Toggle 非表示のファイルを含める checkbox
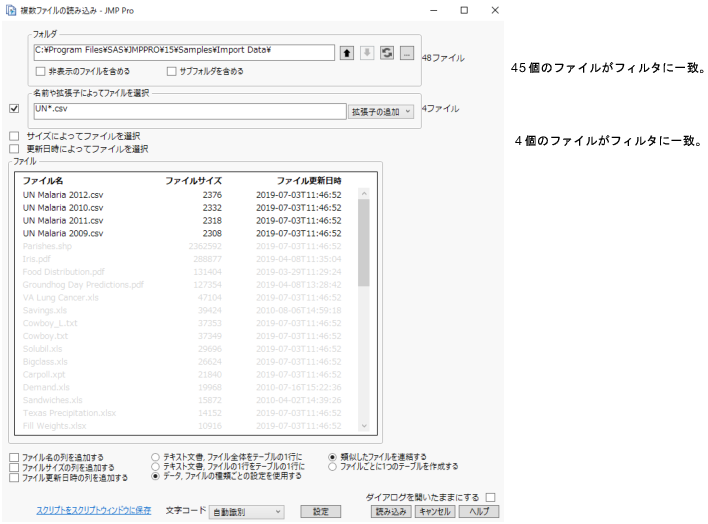This screenshot has width=708, height=524. [x=41, y=71]
